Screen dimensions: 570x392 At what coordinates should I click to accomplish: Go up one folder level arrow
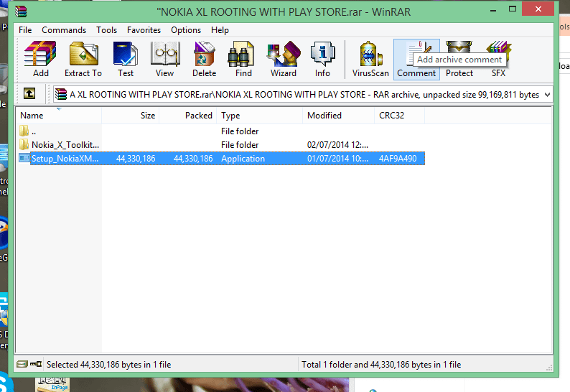[x=29, y=94]
